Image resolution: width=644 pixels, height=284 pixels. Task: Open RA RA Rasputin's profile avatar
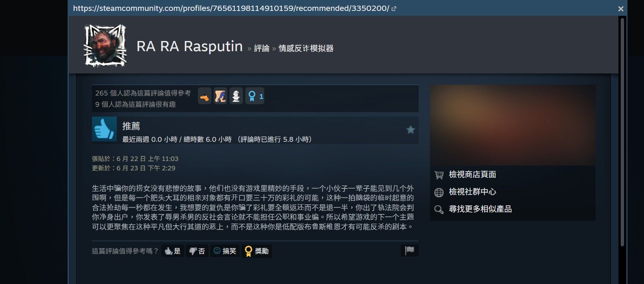105,46
